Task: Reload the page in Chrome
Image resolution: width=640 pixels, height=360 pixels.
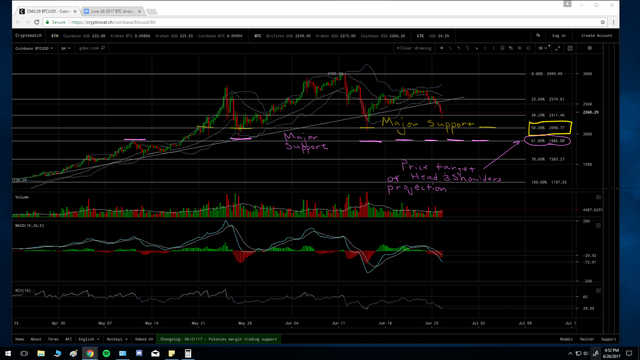Action: point(37,22)
